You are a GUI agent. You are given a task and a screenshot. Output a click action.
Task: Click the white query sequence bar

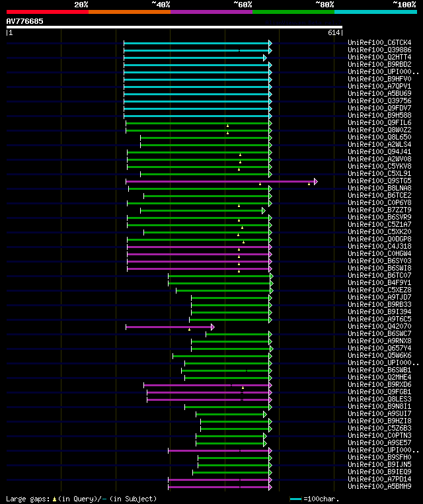pyautogui.click(x=174, y=27)
